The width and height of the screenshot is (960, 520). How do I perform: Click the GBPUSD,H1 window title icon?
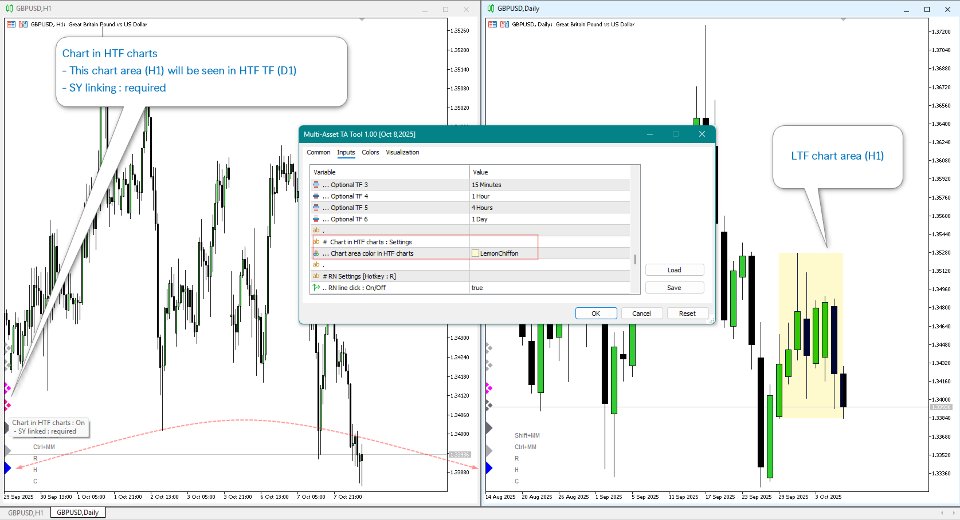coord(9,9)
